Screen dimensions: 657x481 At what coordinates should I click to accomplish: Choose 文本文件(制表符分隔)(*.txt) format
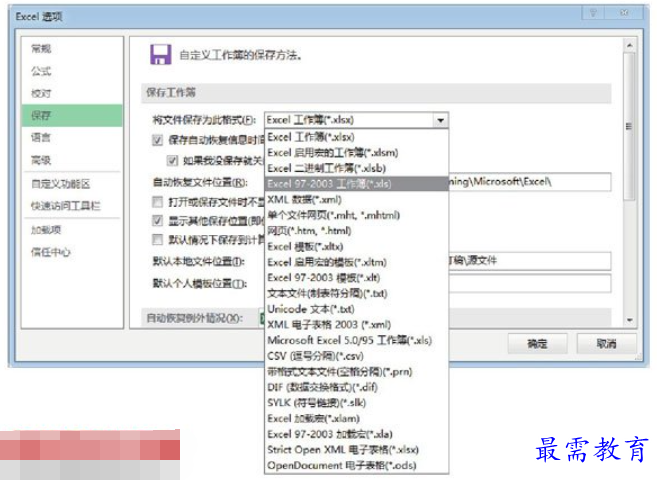click(357, 293)
